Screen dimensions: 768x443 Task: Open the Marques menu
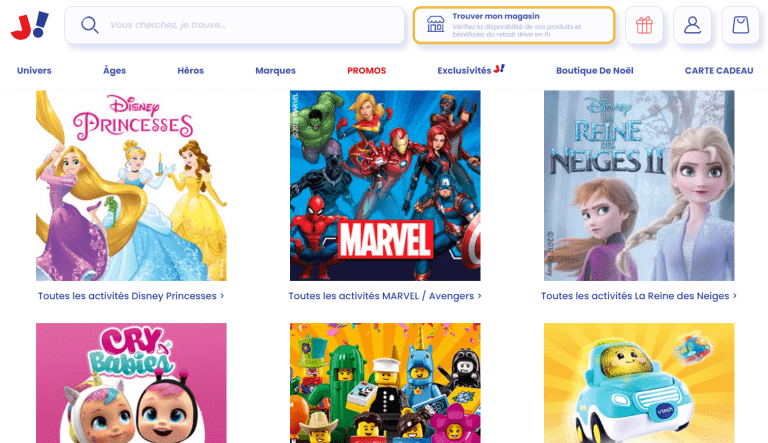(x=275, y=71)
